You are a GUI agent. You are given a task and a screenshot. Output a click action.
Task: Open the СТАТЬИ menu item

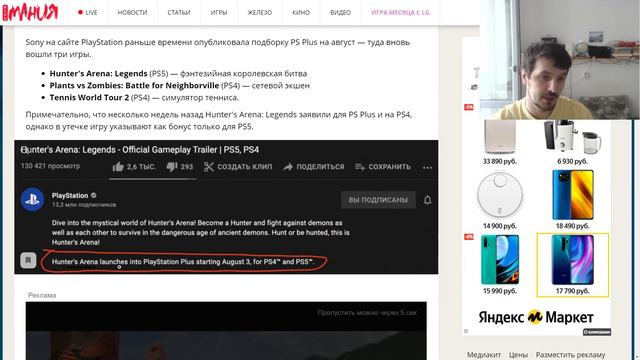pyautogui.click(x=179, y=13)
